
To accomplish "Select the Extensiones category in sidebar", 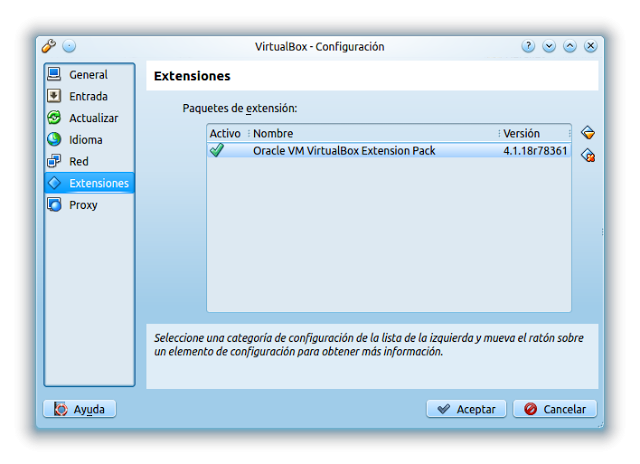I will point(89,183).
